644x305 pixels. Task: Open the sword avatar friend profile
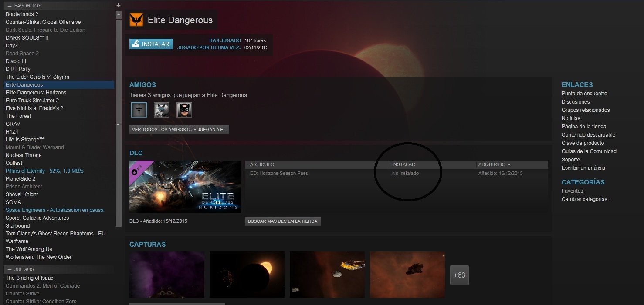coord(139,110)
